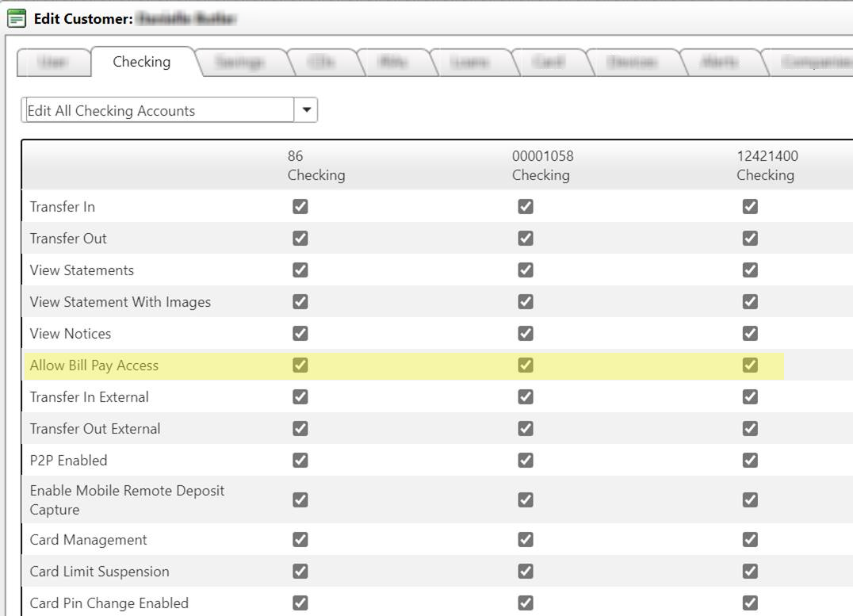Toggle Card Limit Suspension for account 12421400
853x616 pixels.
(x=750, y=571)
